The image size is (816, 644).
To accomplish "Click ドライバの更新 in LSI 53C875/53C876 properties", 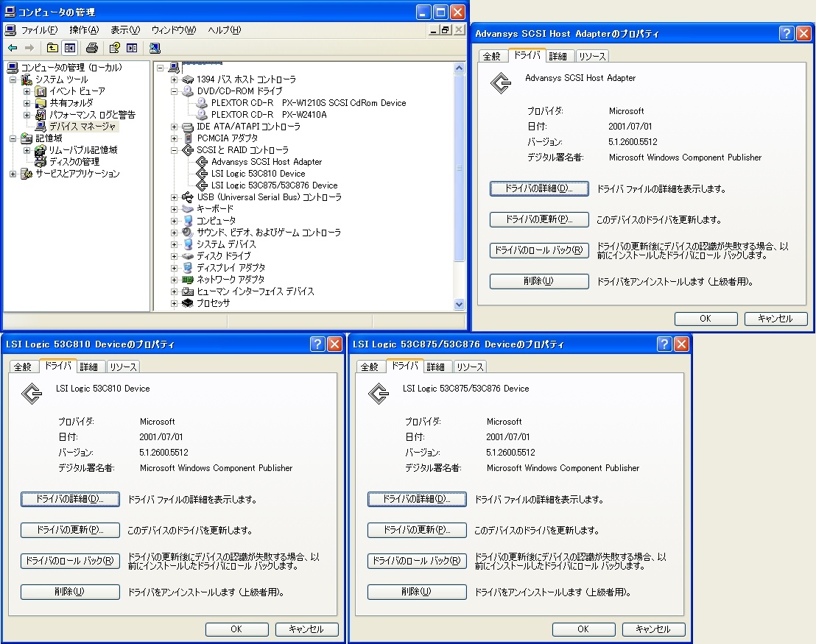I will (x=417, y=530).
